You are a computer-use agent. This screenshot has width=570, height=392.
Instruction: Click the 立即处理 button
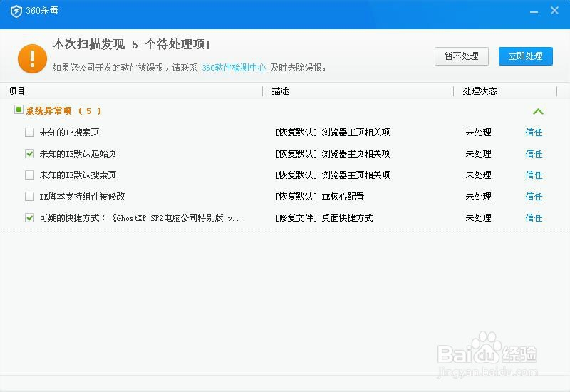(x=526, y=56)
